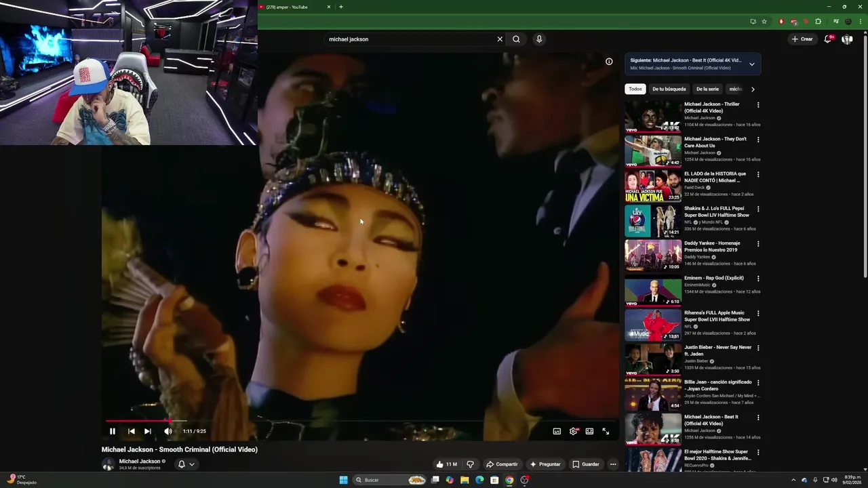Select the Todos filter chip
The height and width of the screenshot is (488, 868).
point(635,89)
